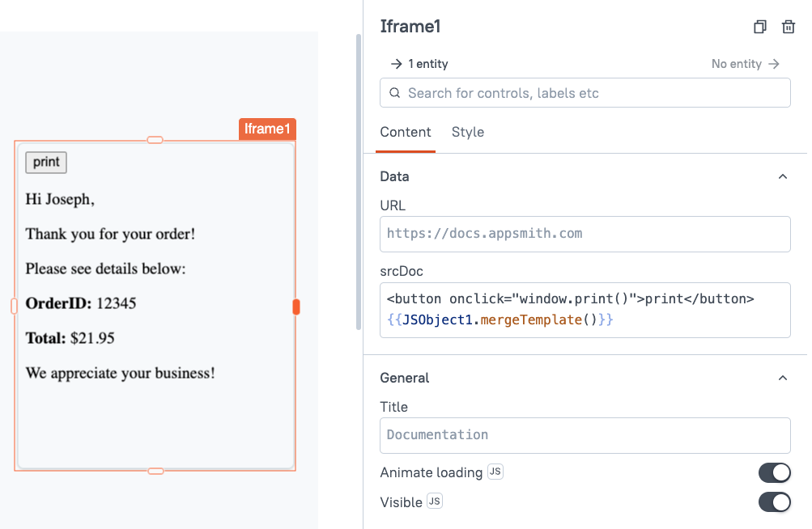Turn off the Visible toggle
Image resolution: width=812 pixels, height=529 pixels.
point(774,501)
